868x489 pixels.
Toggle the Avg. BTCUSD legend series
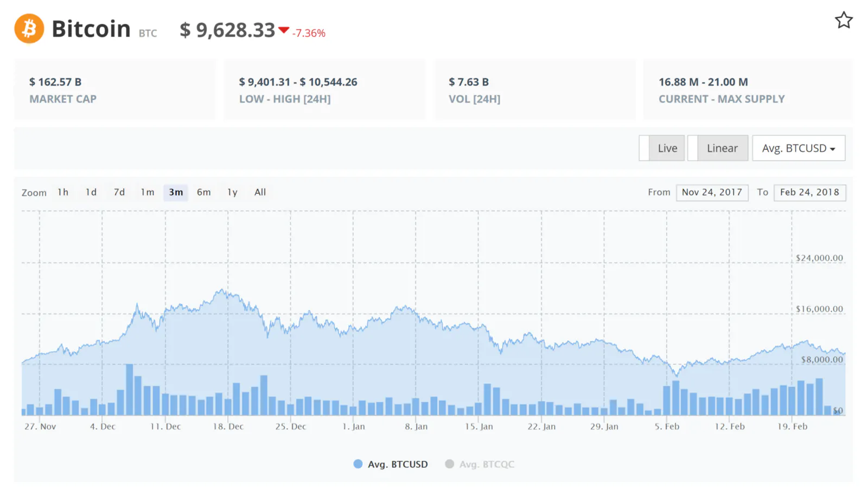pos(390,464)
